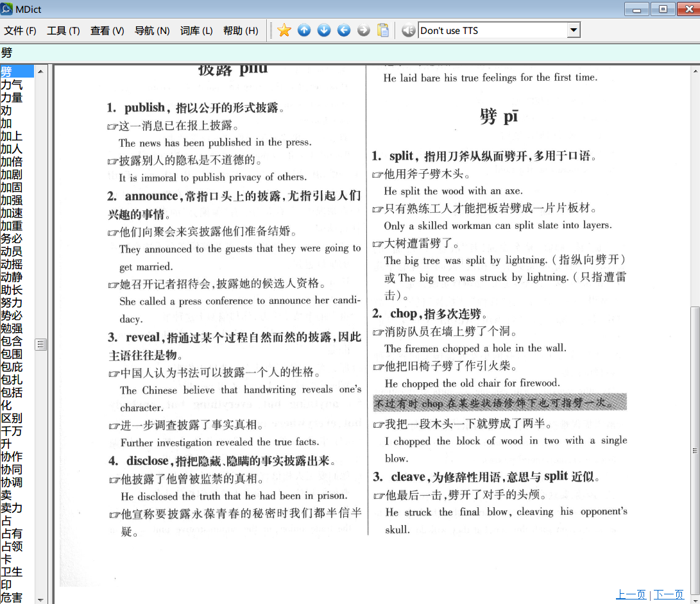The width and height of the screenshot is (700, 604).
Task: Select 加固 in the word list
Action: 12,187
